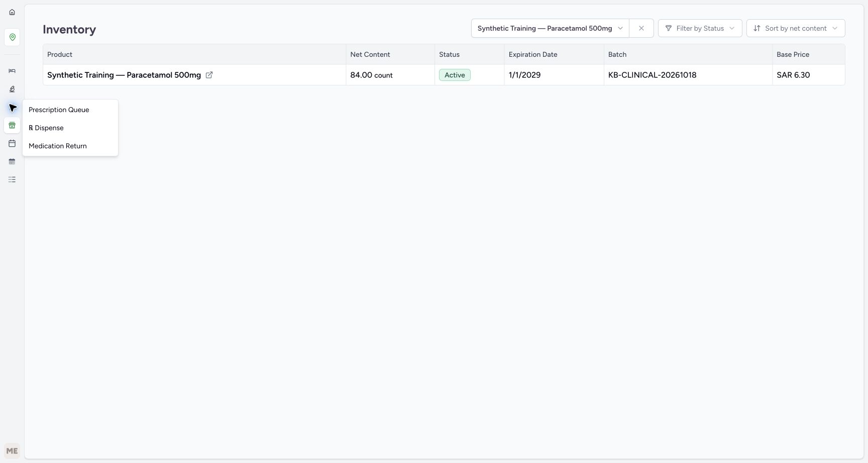
Task: Click the Active status badge
Action: coord(455,75)
